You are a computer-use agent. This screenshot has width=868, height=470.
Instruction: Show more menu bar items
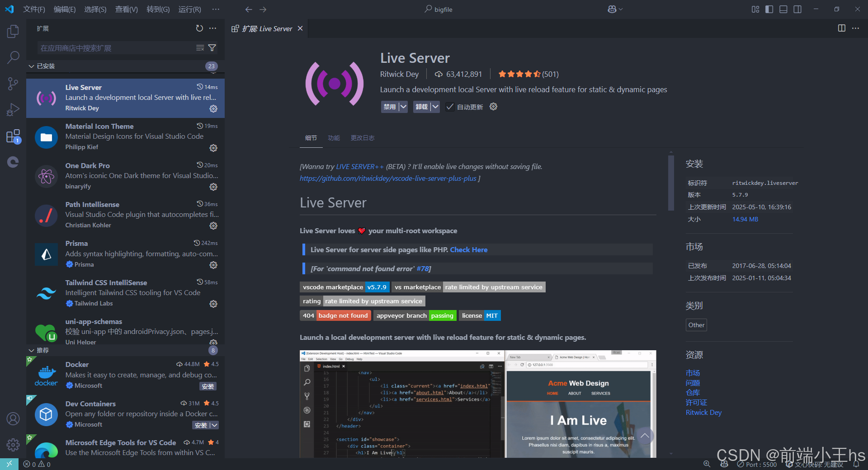pos(216,9)
